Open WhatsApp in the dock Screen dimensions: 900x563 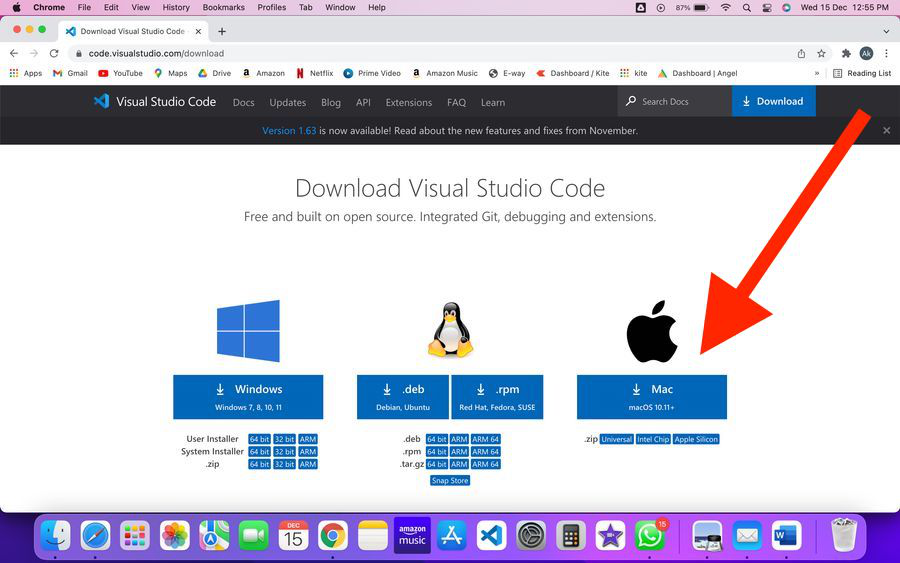click(x=650, y=536)
